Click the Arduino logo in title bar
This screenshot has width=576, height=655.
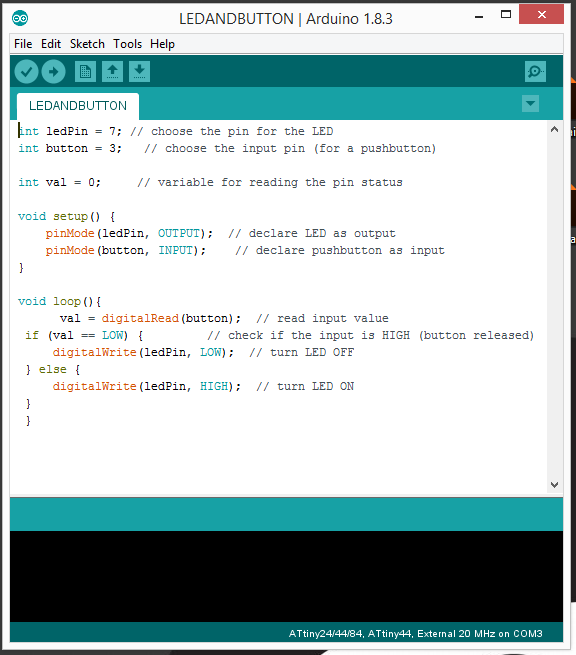tap(20, 18)
